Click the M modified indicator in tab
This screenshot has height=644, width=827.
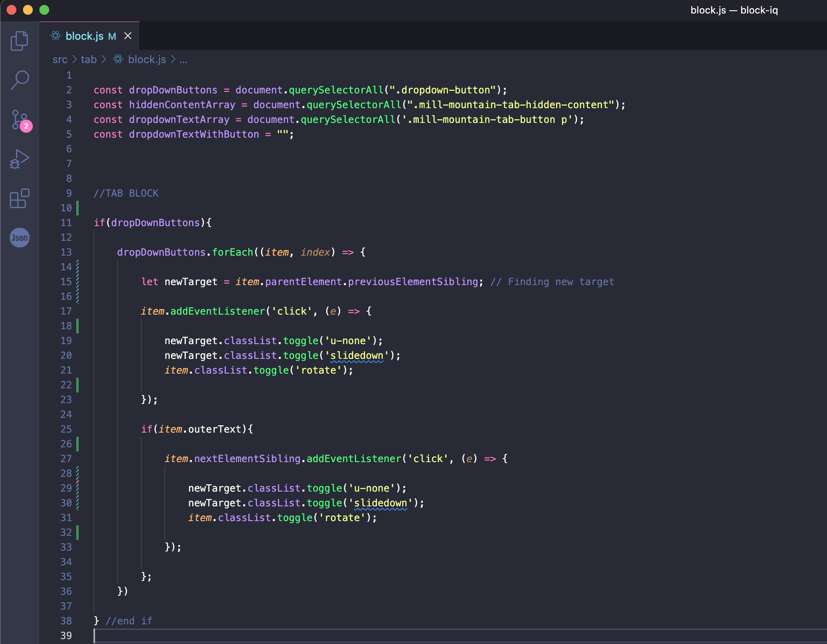coord(112,36)
